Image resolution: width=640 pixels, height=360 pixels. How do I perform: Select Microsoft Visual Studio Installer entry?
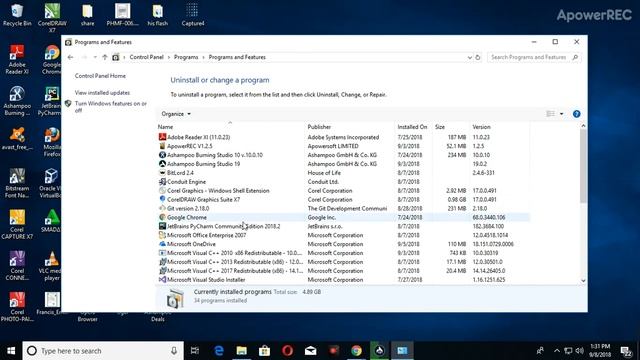pyautogui.click(x=344, y=280)
